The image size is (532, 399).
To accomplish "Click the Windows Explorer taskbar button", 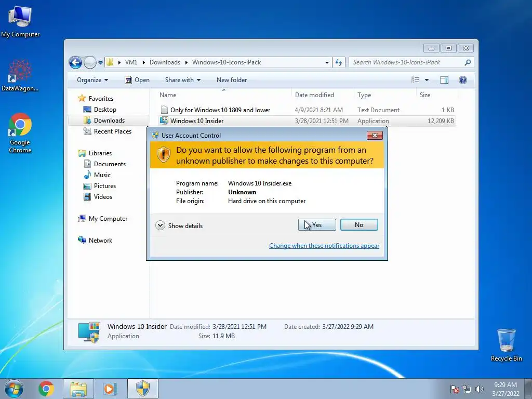I will (x=78, y=389).
